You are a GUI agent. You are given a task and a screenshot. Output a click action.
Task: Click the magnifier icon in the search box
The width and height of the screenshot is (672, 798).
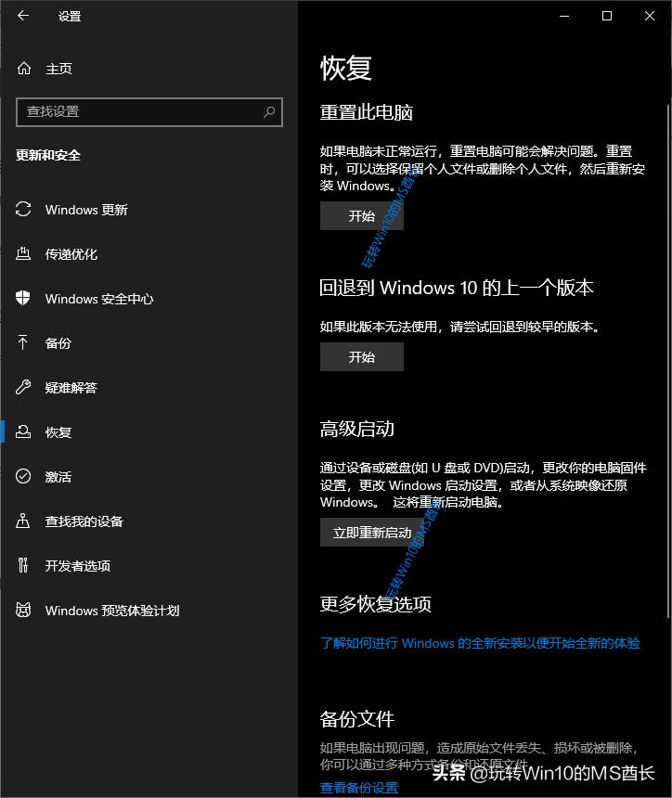coord(269,112)
